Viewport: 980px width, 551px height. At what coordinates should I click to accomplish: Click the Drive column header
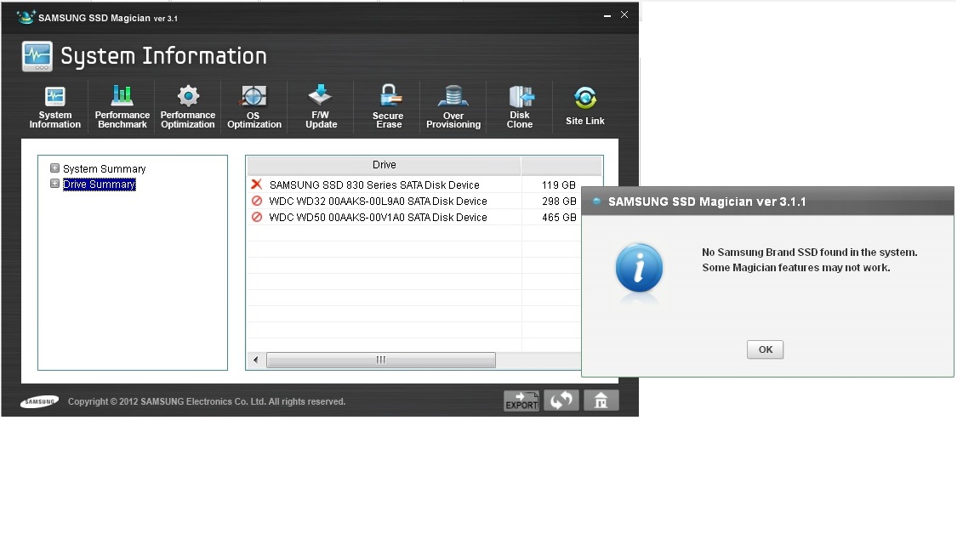[384, 165]
